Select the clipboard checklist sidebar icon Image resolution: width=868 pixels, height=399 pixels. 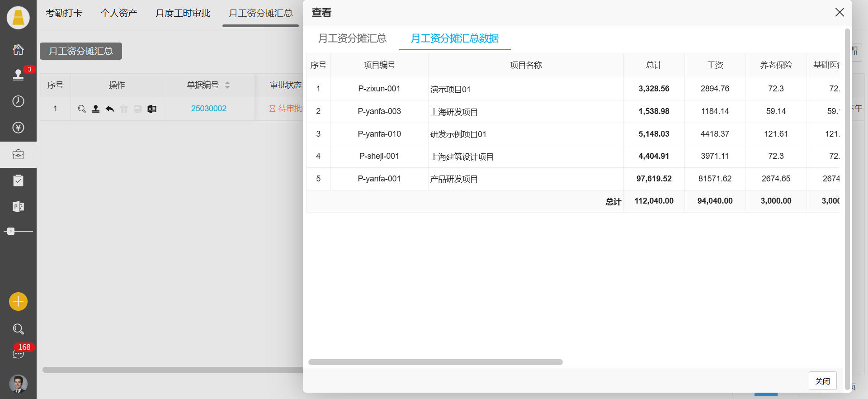click(18, 181)
